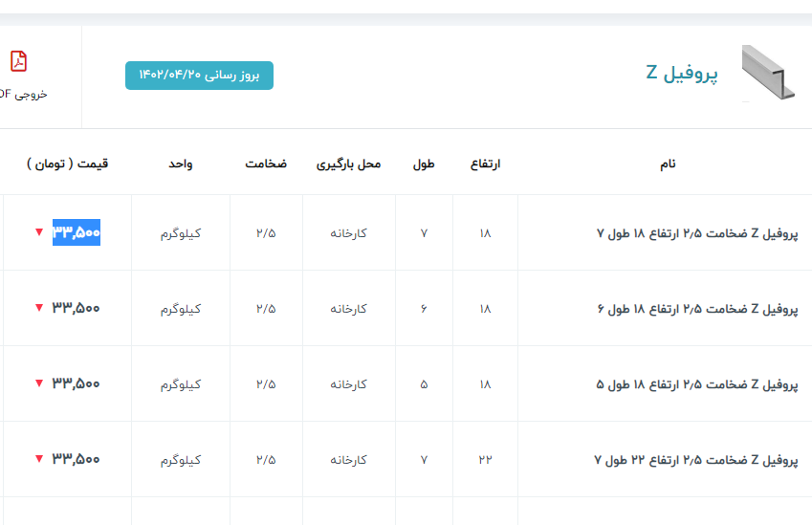Click the red price arrow for length 6 row
Viewport: 812px width, 525px height.
tap(39, 308)
